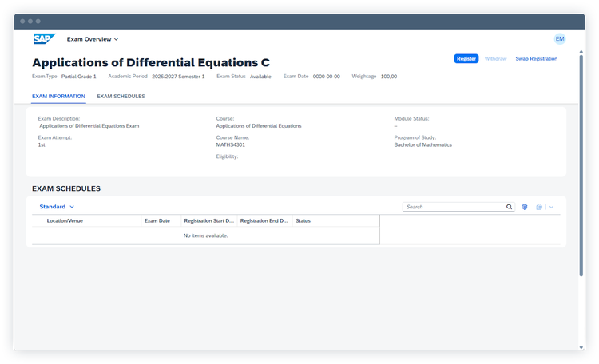Open the Exam Overview dropdown menu
Viewport: 599px width, 364px height.
coord(93,39)
